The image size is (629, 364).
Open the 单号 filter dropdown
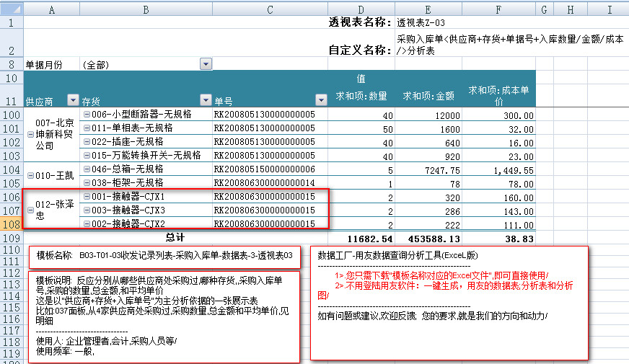[321, 100]
